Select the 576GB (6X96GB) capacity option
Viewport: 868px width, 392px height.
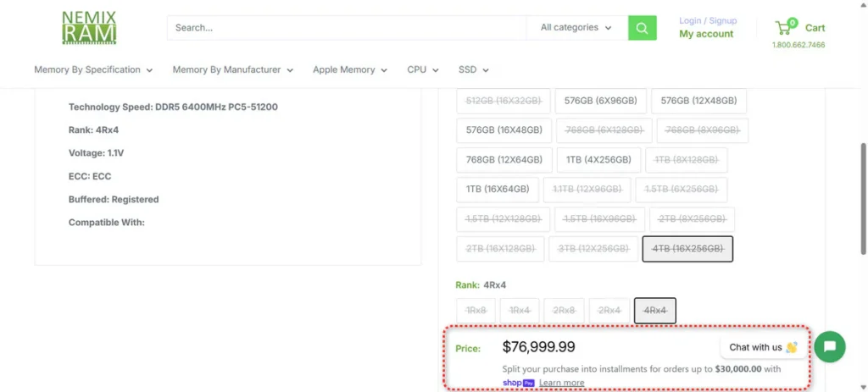pos(600,101)
